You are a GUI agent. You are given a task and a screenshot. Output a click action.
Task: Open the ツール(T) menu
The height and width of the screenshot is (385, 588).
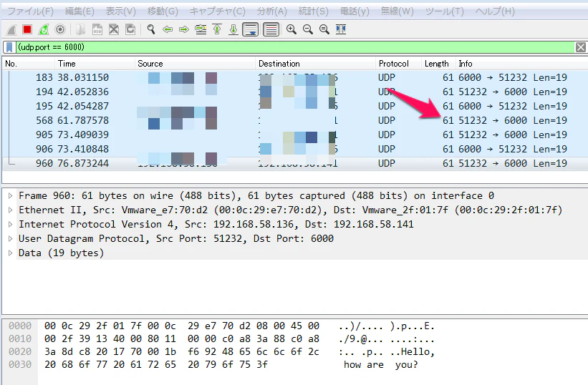(x=444, y=11)
